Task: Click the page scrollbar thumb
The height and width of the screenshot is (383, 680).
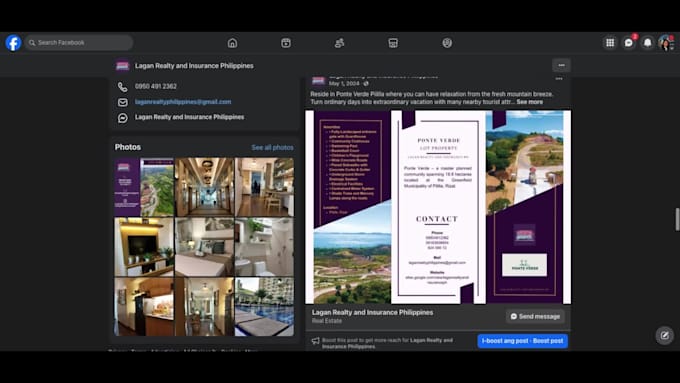Action: (x=677, y=219)
